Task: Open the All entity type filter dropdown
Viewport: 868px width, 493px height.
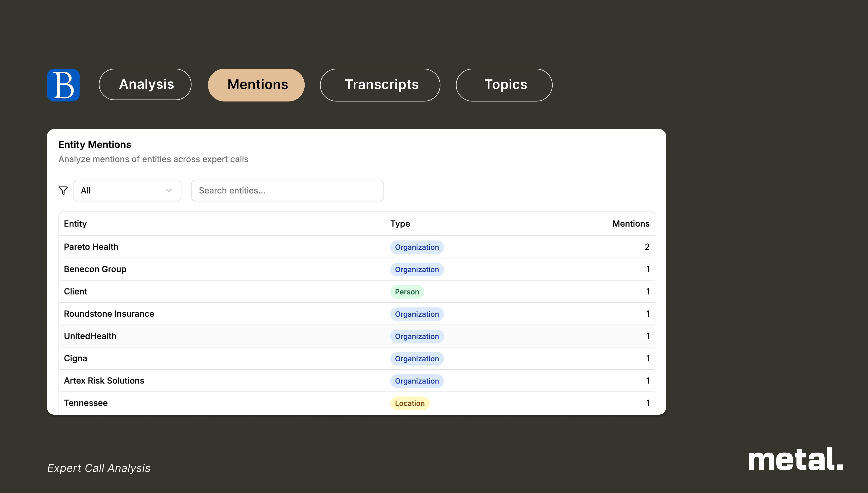Action: tap(127, 191)
